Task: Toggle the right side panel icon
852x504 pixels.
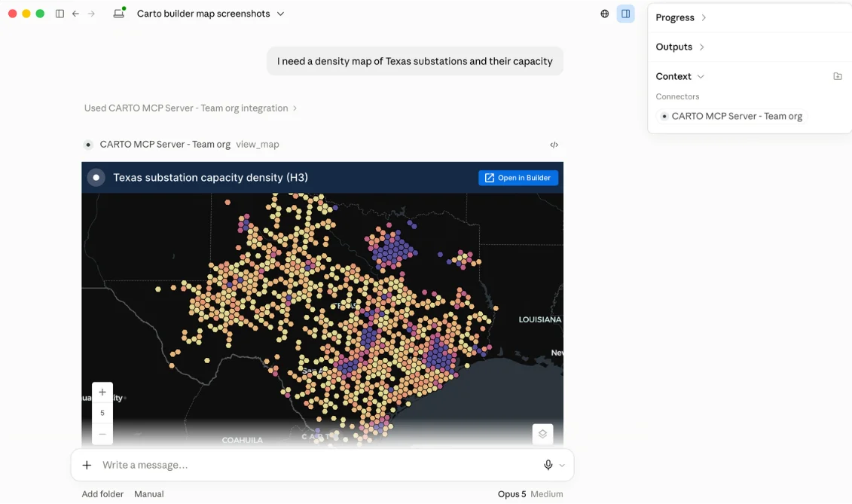Action: 625,14
